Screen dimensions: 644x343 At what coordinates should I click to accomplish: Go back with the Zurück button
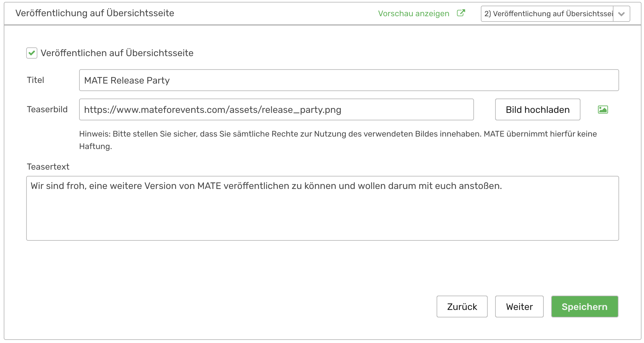(462, 307)
